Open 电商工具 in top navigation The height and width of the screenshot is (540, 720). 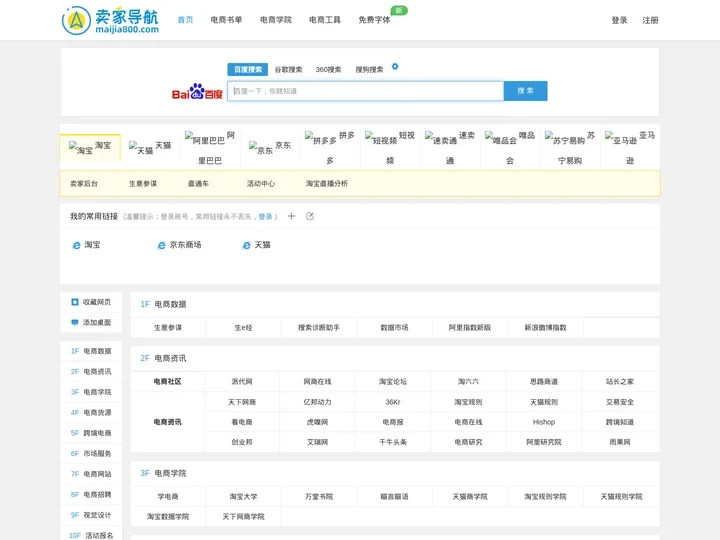tap(325, 20)
